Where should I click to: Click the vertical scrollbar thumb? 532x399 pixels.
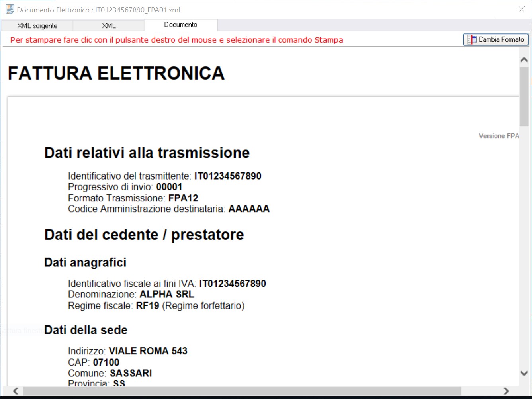524,96
